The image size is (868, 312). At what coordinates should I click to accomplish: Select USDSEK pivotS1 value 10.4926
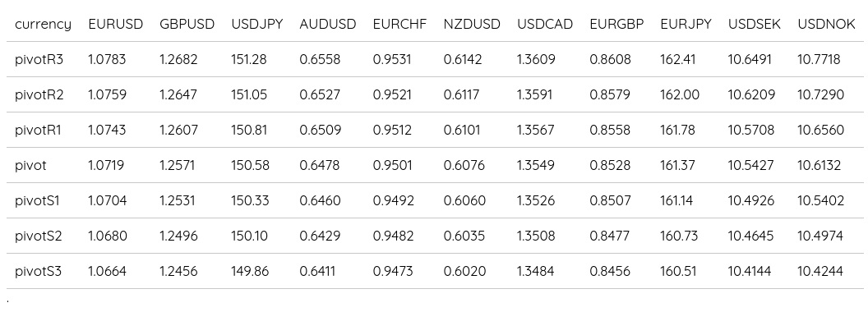tap(750, 201)
